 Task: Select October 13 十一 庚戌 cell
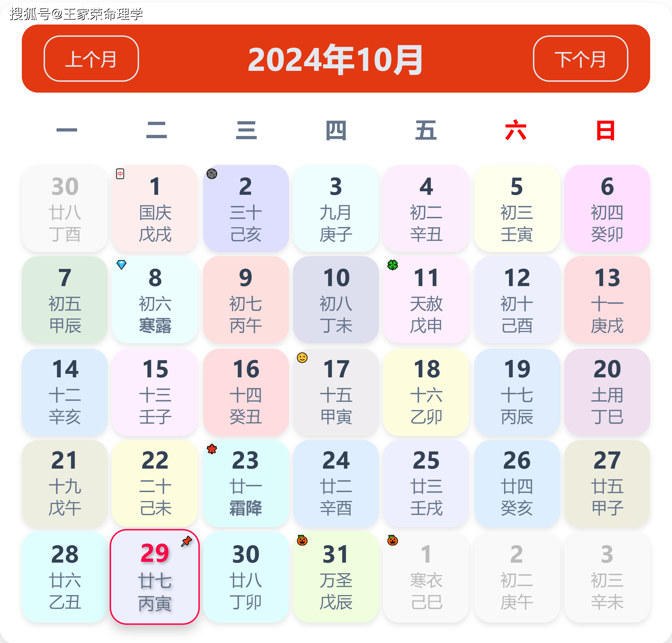[607, 300]
